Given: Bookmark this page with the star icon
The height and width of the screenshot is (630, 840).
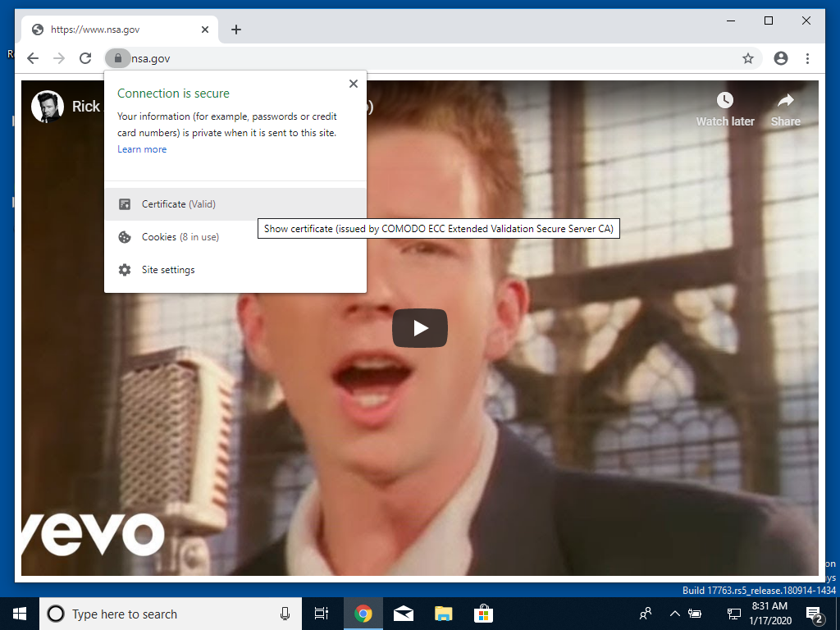Looking at the screenshot, I should [747, 58].
